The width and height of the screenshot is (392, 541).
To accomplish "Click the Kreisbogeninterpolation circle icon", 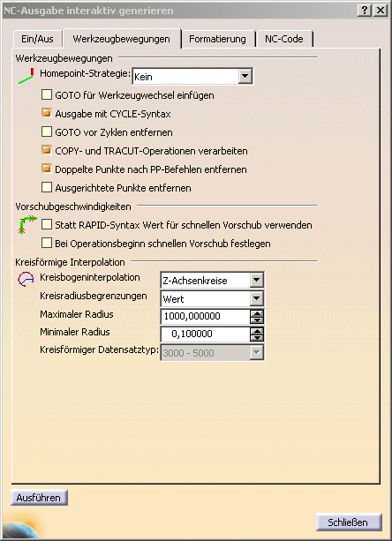I will coord(26,279).
